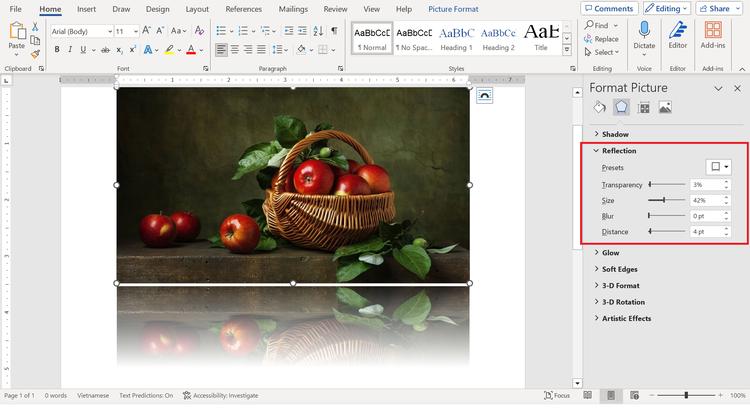
Task: Toggle Italic formatting
Action: pos(70,49)
